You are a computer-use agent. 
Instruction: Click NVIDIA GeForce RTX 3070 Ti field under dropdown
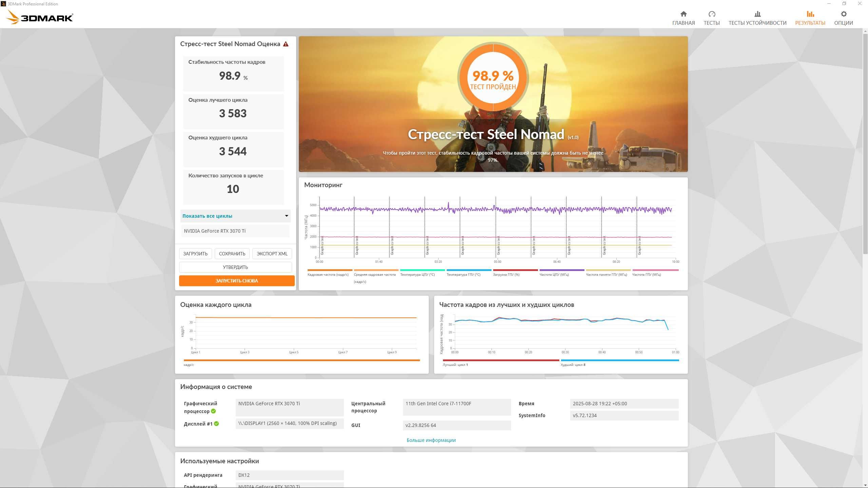coord(235,231)
